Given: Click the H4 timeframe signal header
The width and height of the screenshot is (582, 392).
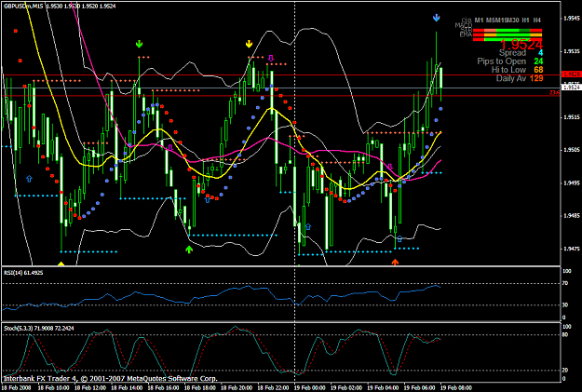Looking at the screenshot, I should pyautogui.click(x=537, y=20).
